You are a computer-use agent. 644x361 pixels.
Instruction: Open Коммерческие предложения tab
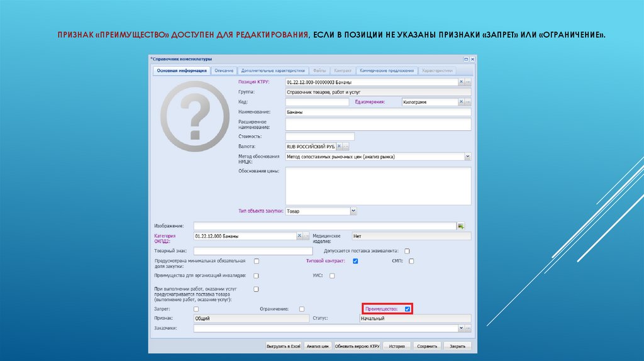387,70
